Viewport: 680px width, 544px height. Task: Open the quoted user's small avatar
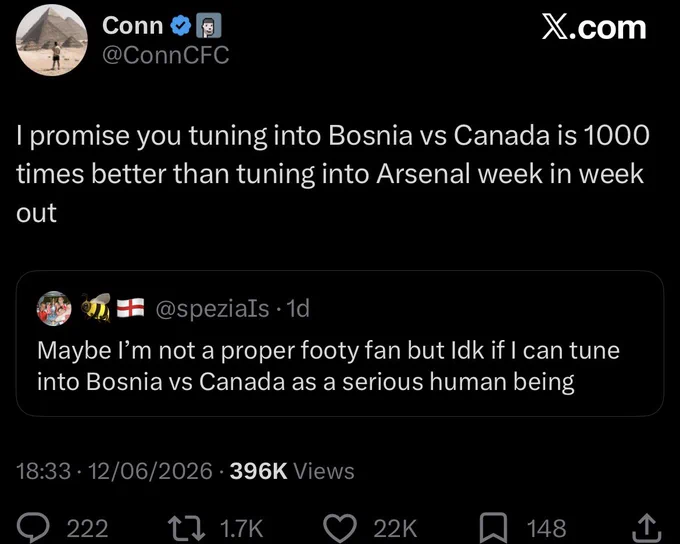54,308
